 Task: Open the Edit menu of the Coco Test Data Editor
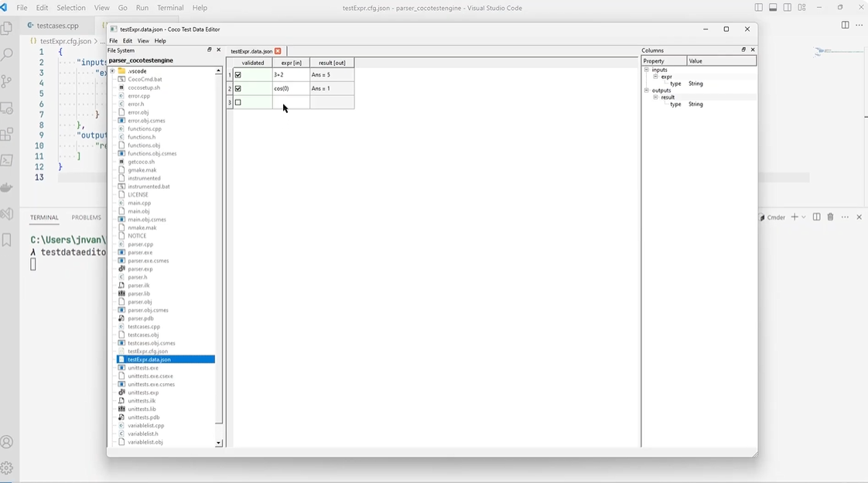[x=127, y=40]
